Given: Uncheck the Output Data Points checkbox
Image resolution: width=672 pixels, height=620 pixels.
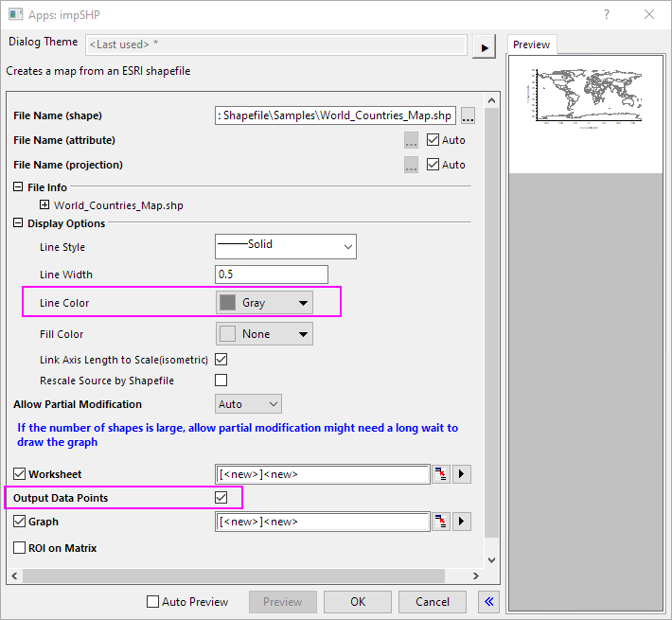Looking at the screenshot, I should [221, 497].
